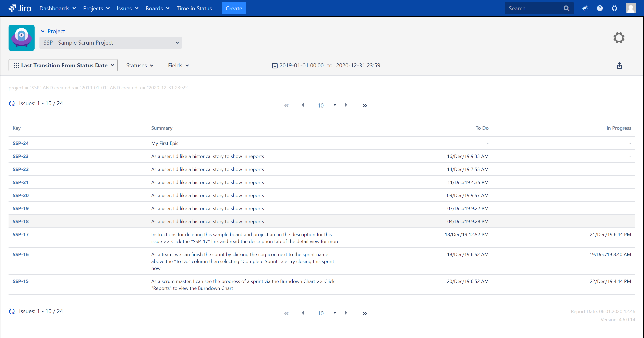
Task: Open the Dashboards menu
Action: (58, 8)
